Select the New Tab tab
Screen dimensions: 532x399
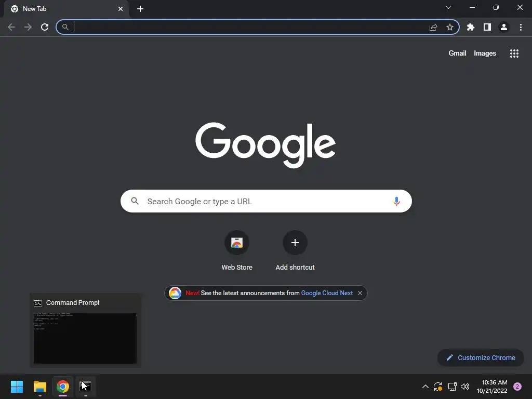pos(66,9)
